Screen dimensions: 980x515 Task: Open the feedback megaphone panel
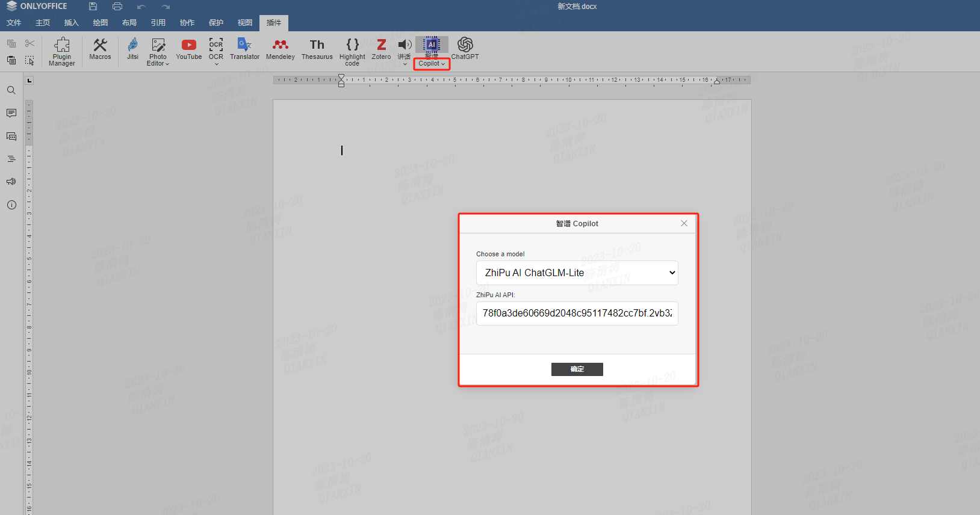pos(11,182)
